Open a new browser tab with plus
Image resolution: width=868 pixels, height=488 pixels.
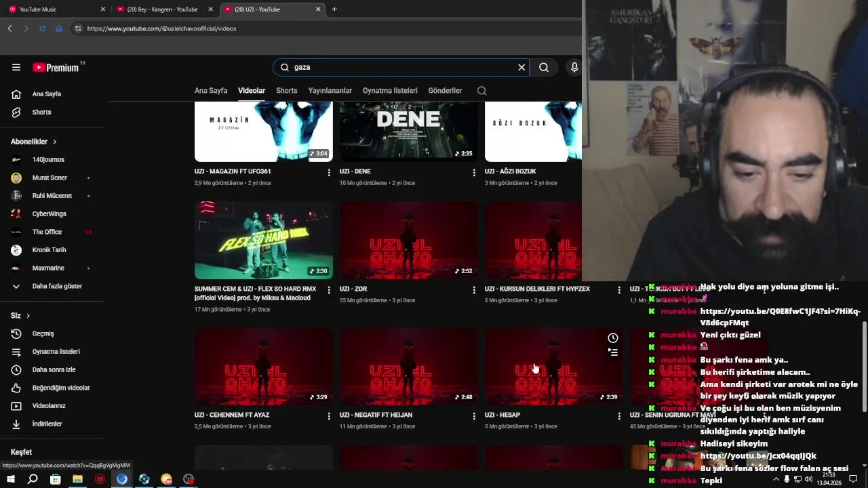[334, 9]
